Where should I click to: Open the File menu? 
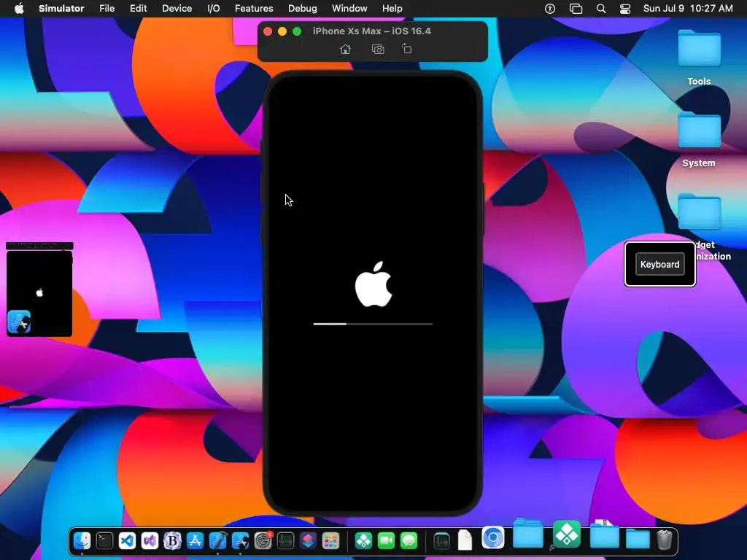pos(107,9)
